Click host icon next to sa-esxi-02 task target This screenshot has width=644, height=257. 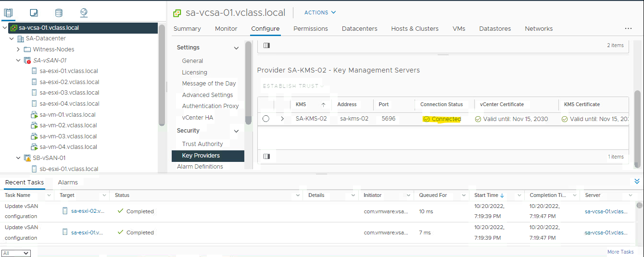tap(65, 211)
